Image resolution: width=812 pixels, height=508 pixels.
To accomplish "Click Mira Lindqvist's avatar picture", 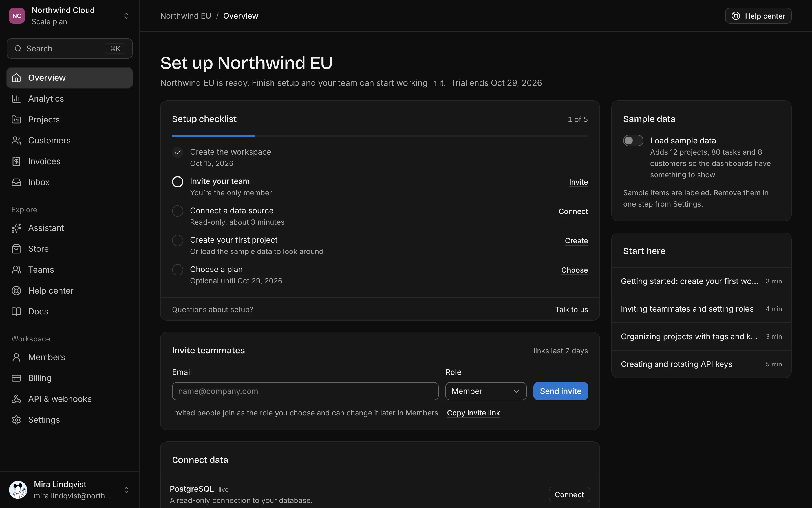I will coord(18,490).
